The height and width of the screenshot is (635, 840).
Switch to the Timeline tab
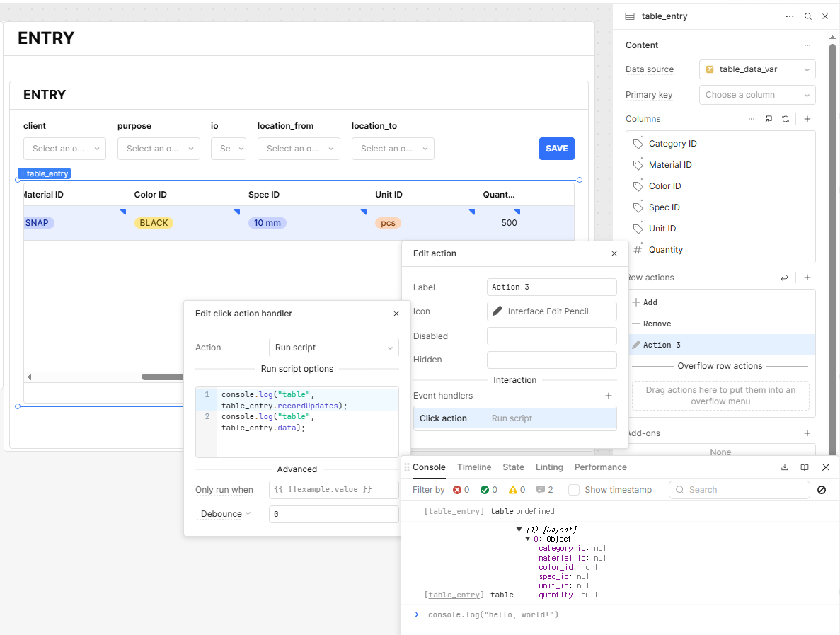point(474,467)
